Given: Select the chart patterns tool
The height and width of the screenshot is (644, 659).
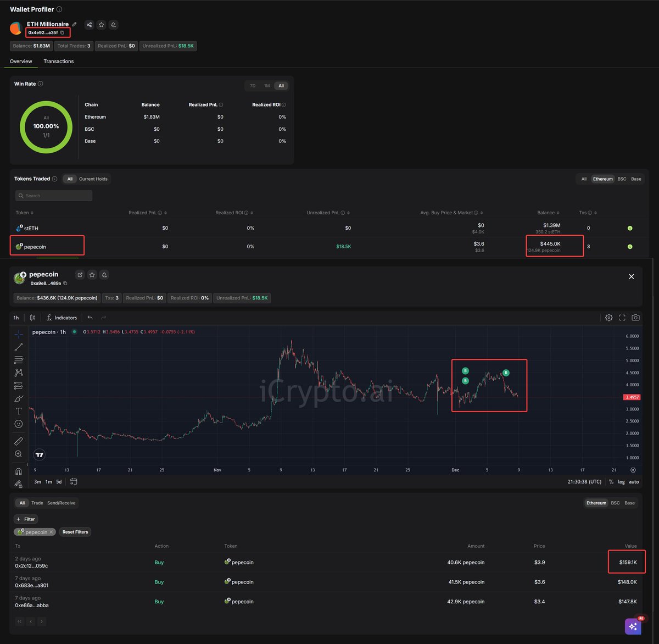Looking at the screenshot, I should click(19, 373).
